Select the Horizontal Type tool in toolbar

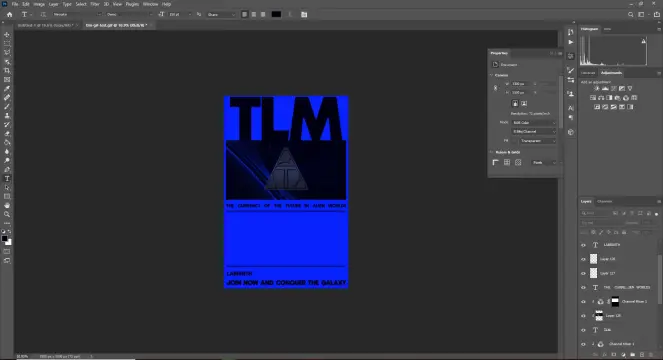7,179
